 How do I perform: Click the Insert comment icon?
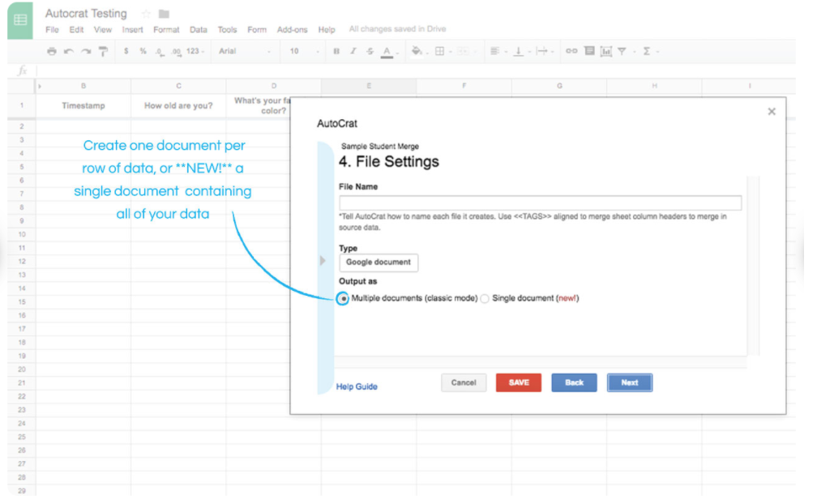pyautogui.click(x=589, y=51)
